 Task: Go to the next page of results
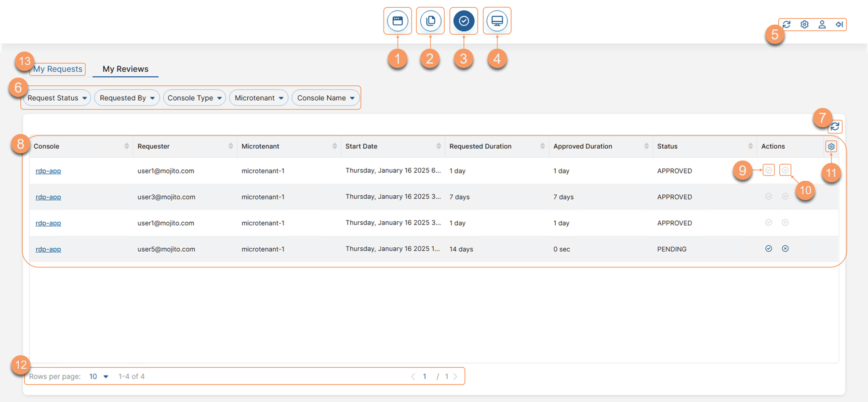(455, 376)
